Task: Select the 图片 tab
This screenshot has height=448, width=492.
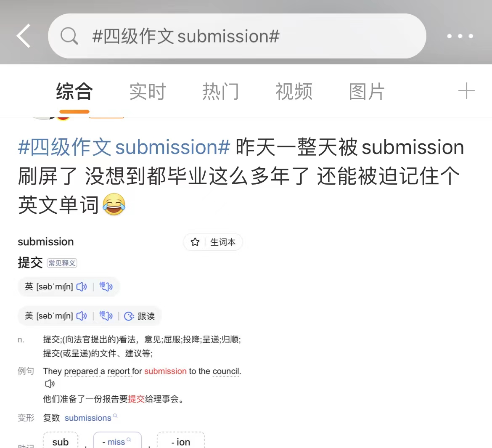Action: (x=367, y=91)
